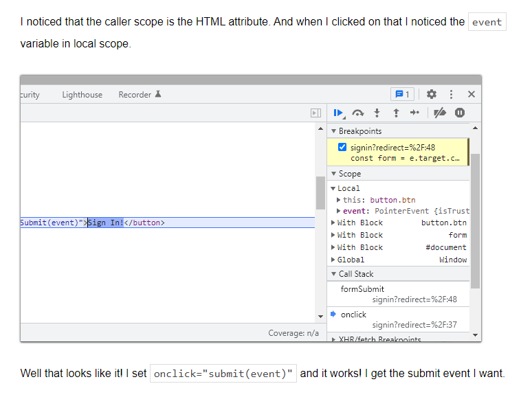Open DevTools settings gear
The height and width of the screenshot is (397, 532).
pyautogui.click(x=431, y=94)
